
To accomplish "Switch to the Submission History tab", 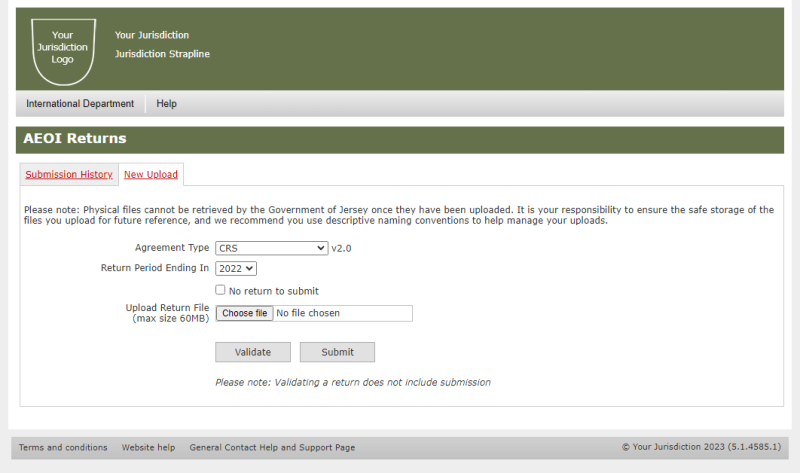I will [69, 175].
